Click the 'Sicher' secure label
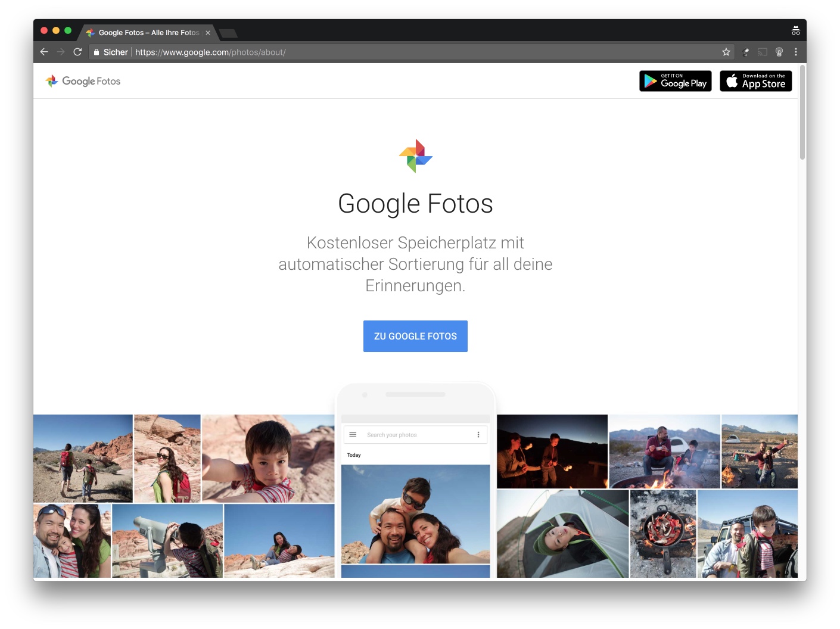Image resolution: width=840 pixels, height=629 pixels. [x=116, y=52]
